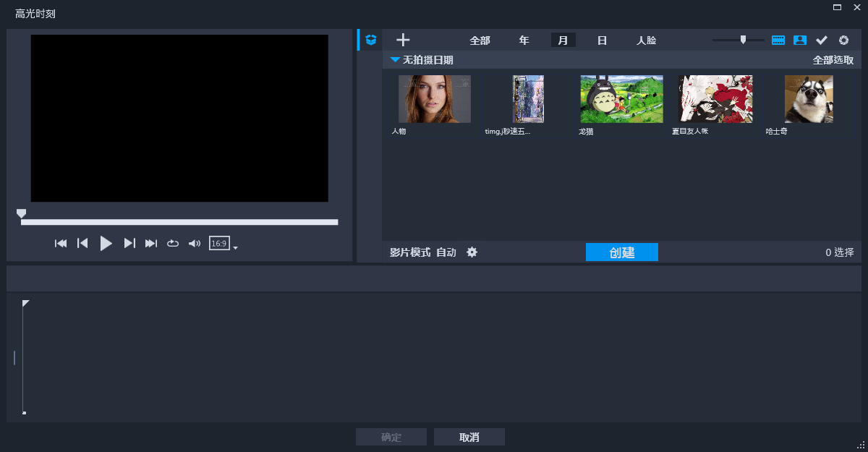Select the 哈士奇 husky thumbnail
The image size is (868, 452).
coord(808,99)
